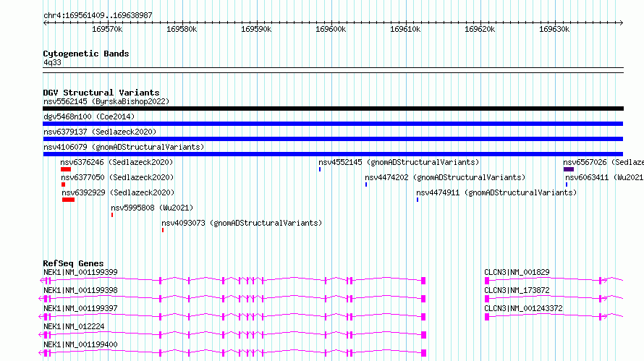Click 4q33 band label
The width and height of the screenshot is (644, 361).
(52, 62)
